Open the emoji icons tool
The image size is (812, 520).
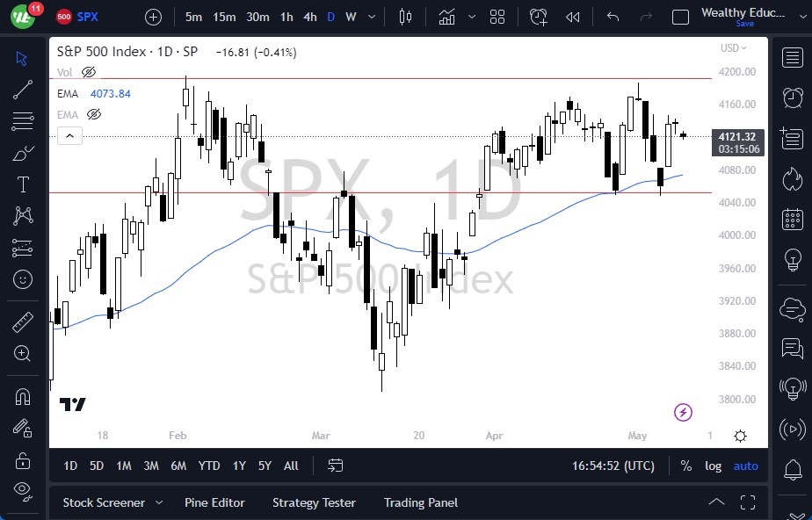22,279
